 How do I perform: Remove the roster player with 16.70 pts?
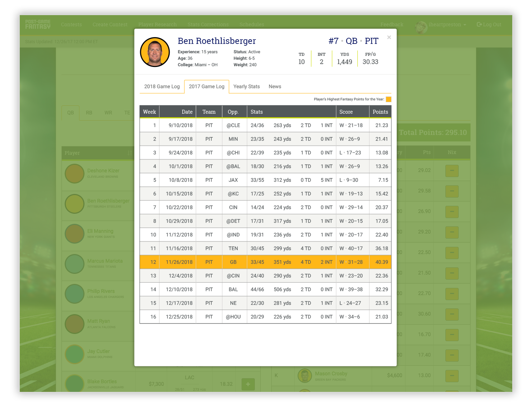(x=452, y=335)
